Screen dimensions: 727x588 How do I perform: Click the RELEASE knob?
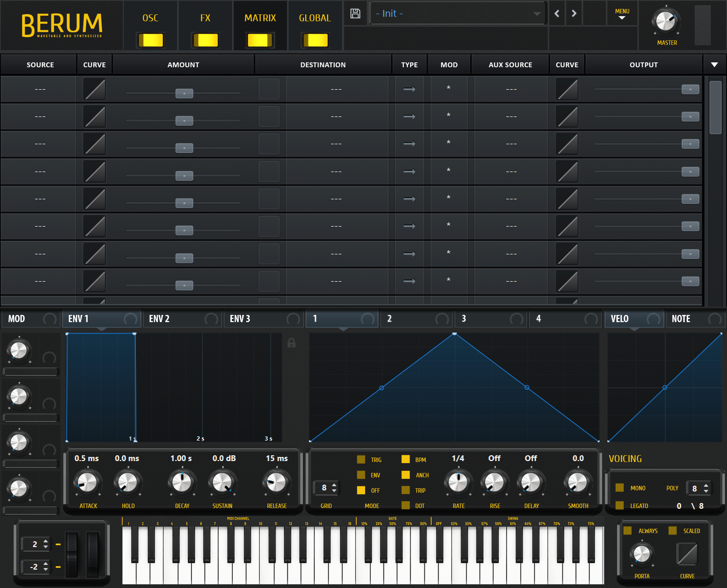pyautogui.click(x=276, y=483)
